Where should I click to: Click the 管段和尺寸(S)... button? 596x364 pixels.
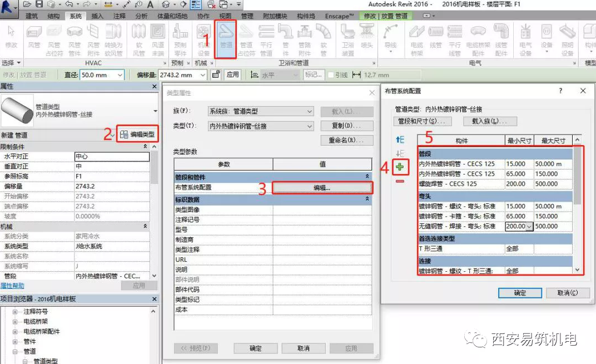tap(423, 121)
